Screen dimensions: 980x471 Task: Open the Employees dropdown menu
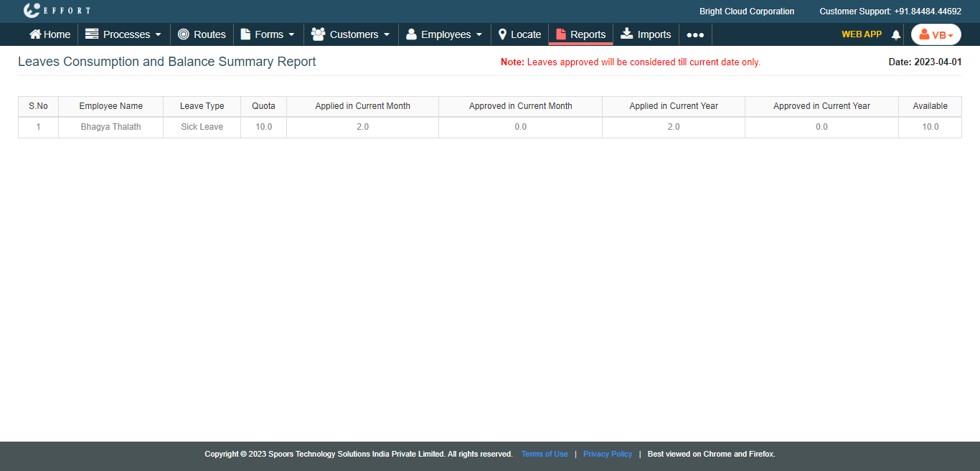445,34
